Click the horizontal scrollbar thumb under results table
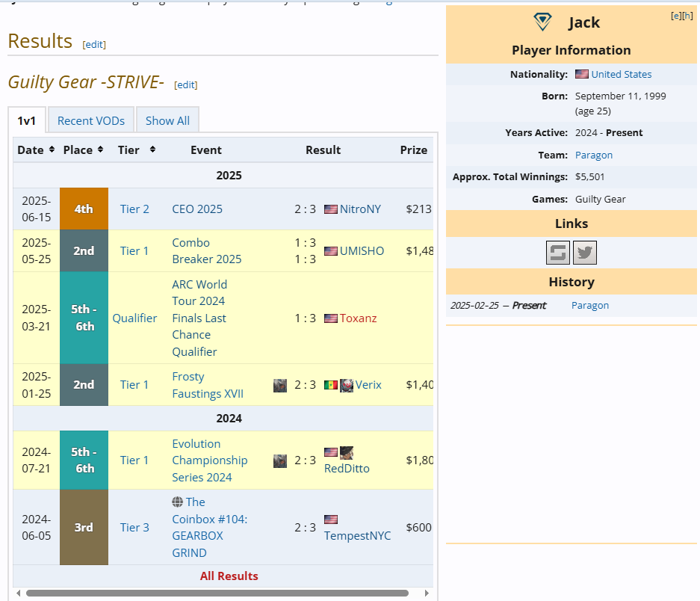This screenshot has width=700, height=601. coord(217,593)
